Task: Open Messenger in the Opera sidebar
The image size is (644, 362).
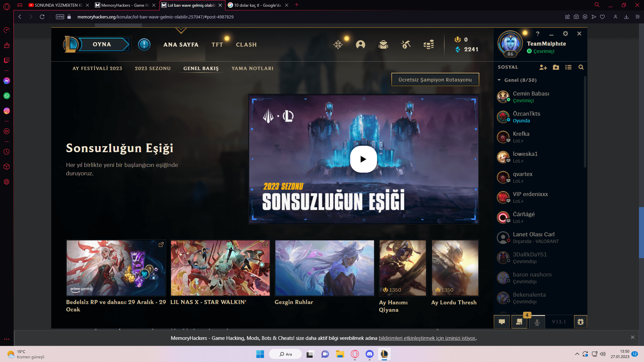Action: pos(6,81)
